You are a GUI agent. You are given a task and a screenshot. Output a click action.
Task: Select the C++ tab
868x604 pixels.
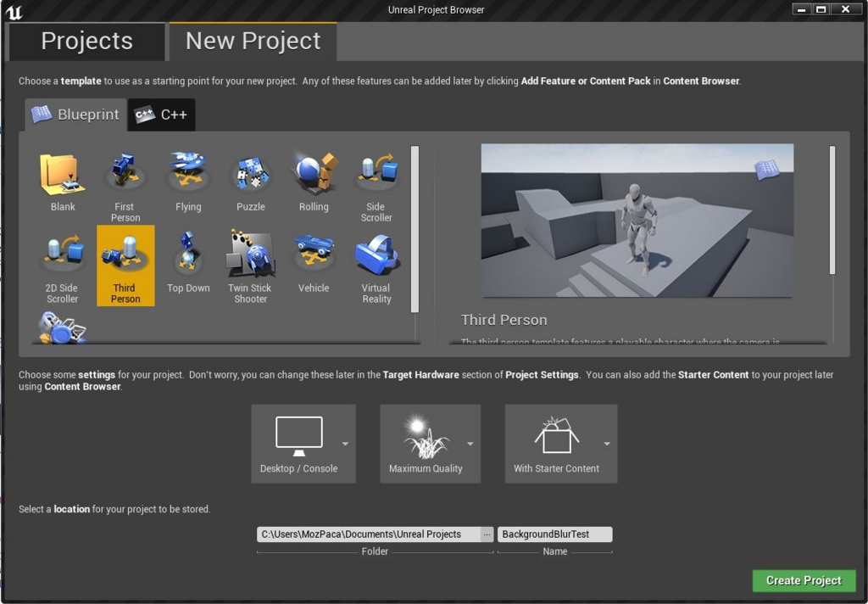161,115
